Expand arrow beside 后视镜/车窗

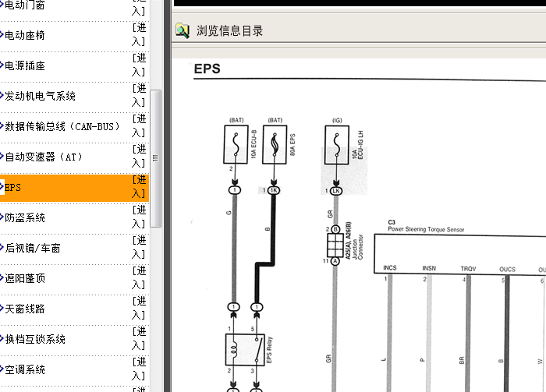(x=2, y=247)
